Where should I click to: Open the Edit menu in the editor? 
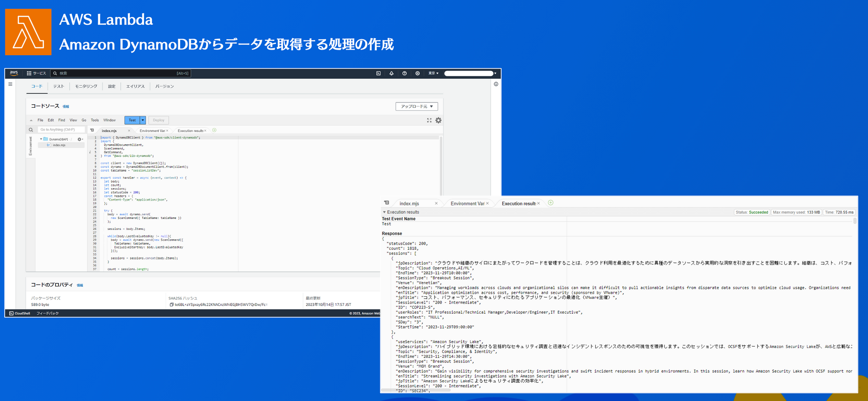(x=51, y=120)
